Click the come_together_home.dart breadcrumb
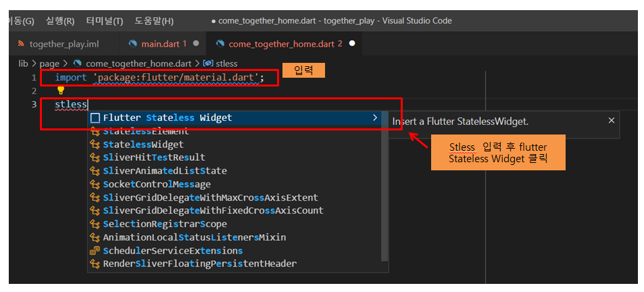Screen dimensions: 644x292 pos(139,64)
